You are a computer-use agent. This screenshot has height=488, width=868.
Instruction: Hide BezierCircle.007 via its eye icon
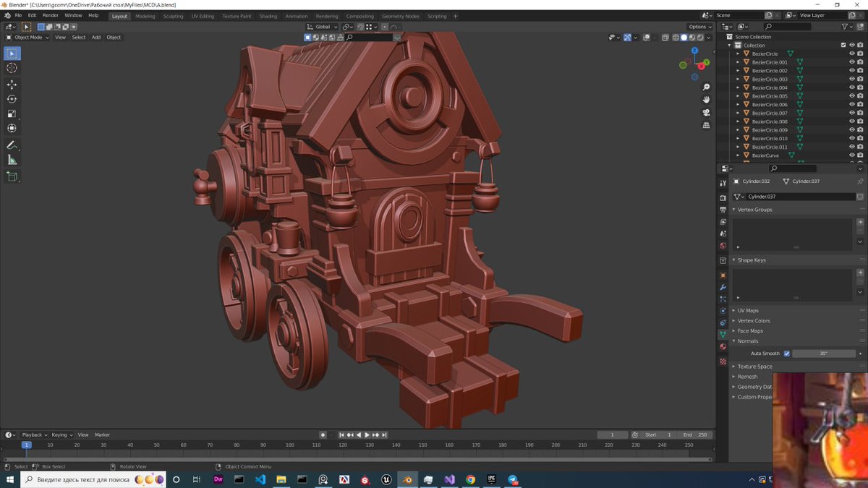point(851,113)
